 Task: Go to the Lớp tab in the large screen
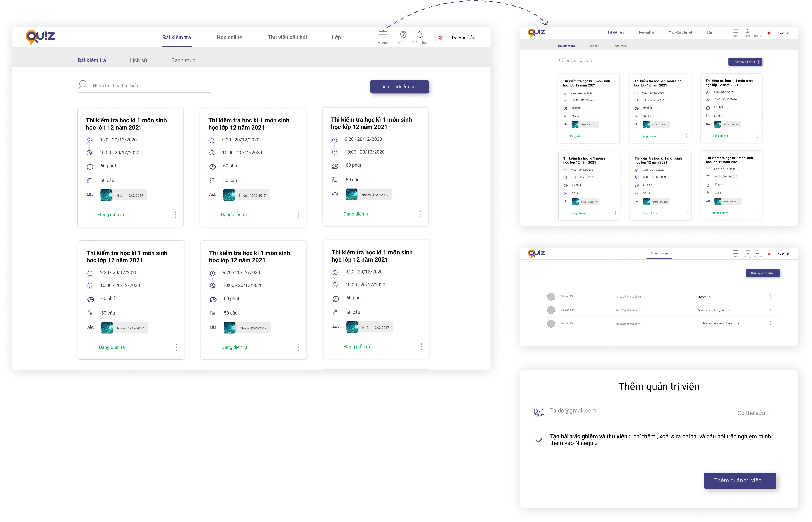pos(336,37)
